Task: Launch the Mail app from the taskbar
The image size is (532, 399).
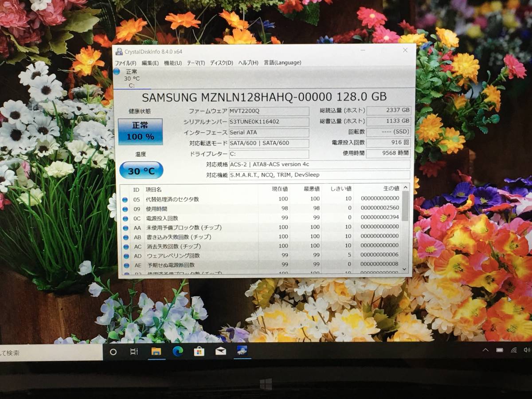Action: coord(219,351)
